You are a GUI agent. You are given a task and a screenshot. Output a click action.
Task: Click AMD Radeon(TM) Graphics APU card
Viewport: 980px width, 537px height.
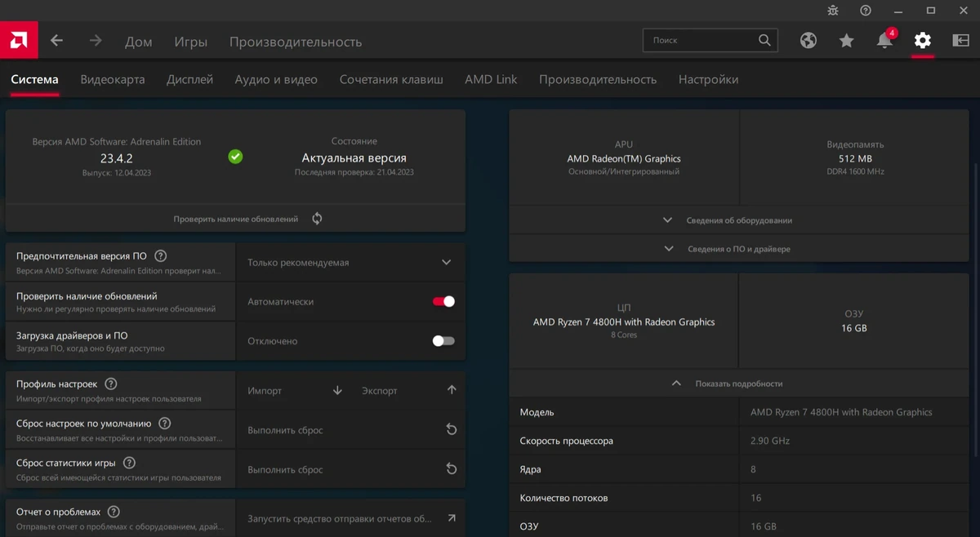pos(624,158)
